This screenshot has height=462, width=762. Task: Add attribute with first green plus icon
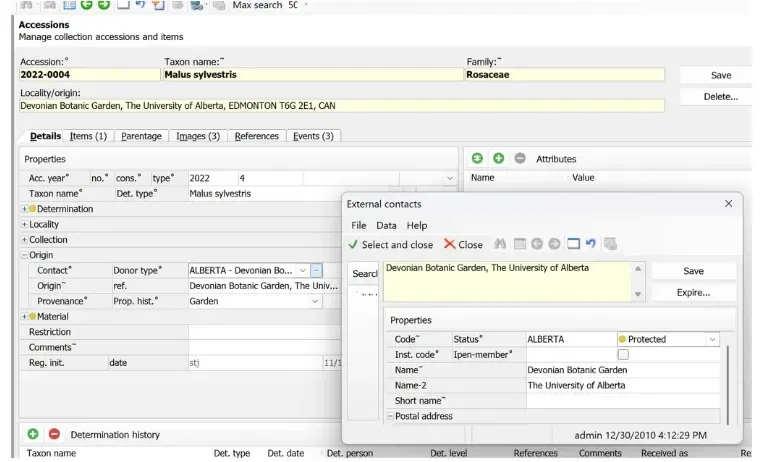coord(477,158)
